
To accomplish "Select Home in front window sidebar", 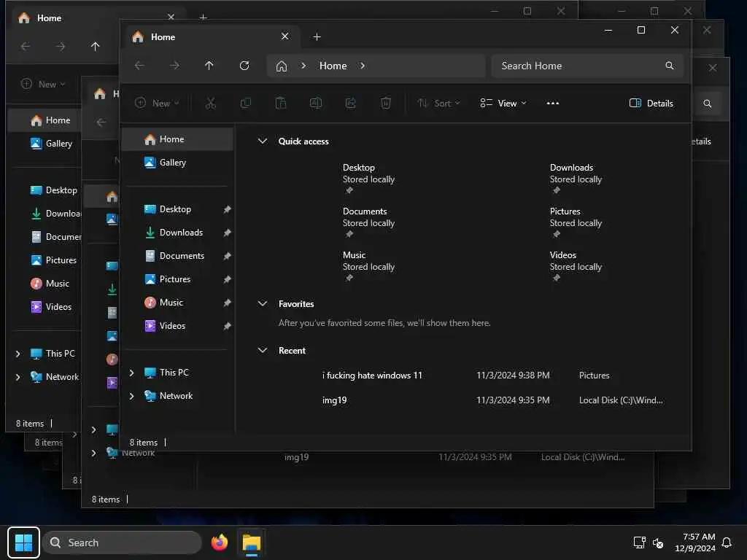I will (177, 139).
